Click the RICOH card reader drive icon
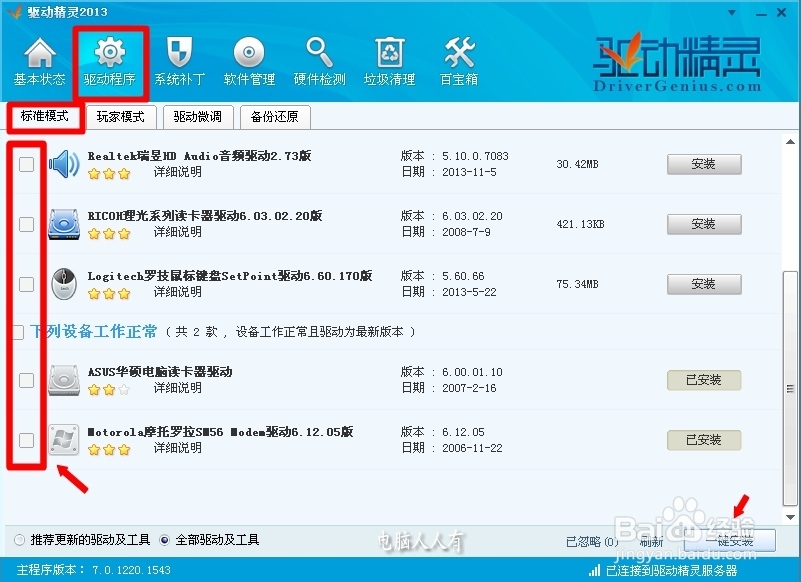Image resolution: width=801 pixels, height=582 pixels. tap(64, 224)
